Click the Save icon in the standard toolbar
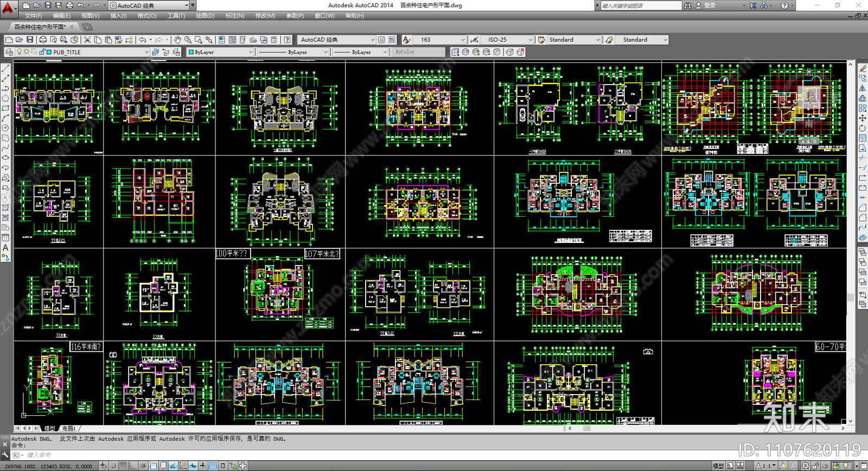Screen dimensions: 868x471 click(30, 40)
